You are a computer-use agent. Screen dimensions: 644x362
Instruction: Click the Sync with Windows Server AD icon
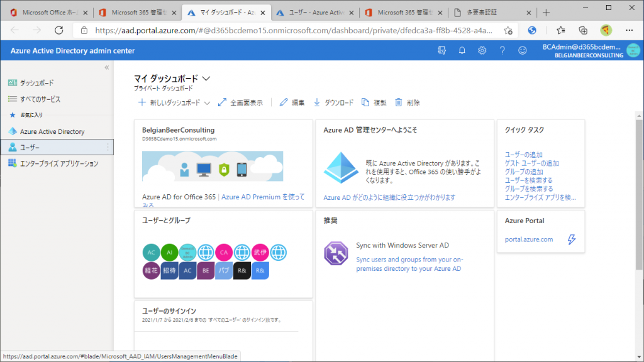pyautogui.click(x=336, y=253)
